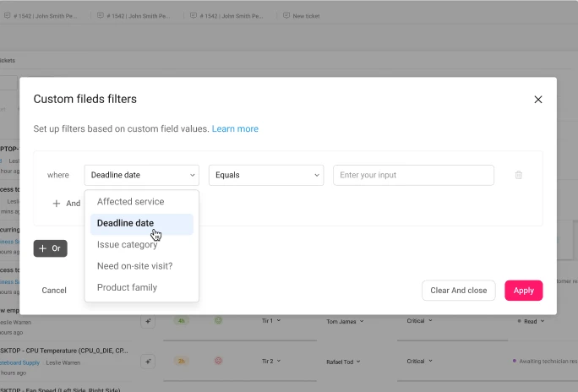This screenshot has width=578, height=392.
Task: Open the second #1542 John Smith tab
Action: (x=134, y=16)
